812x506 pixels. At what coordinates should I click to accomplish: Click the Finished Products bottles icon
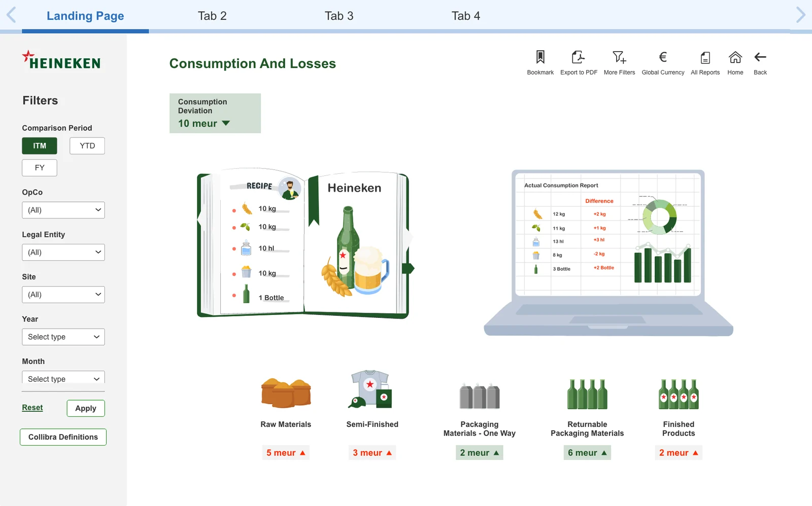[x=679, y=394]
